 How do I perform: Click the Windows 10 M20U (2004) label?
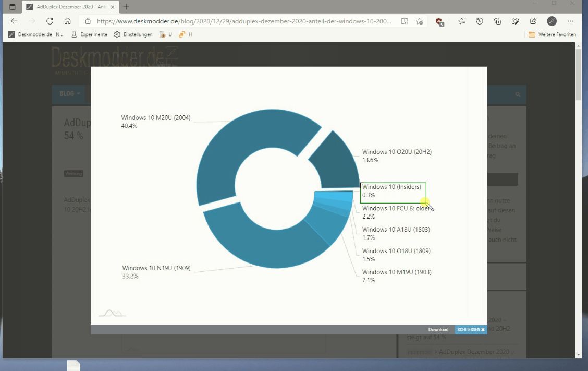click(156, 118)
